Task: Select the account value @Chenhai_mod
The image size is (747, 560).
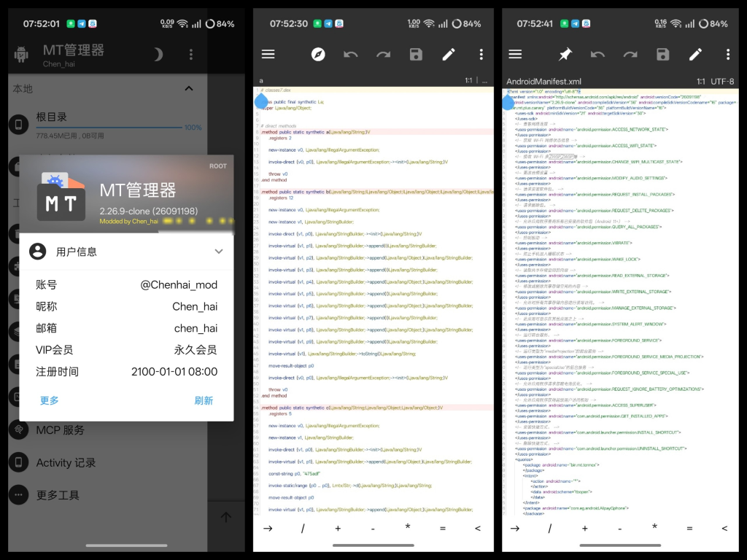Action: point(179,285)
